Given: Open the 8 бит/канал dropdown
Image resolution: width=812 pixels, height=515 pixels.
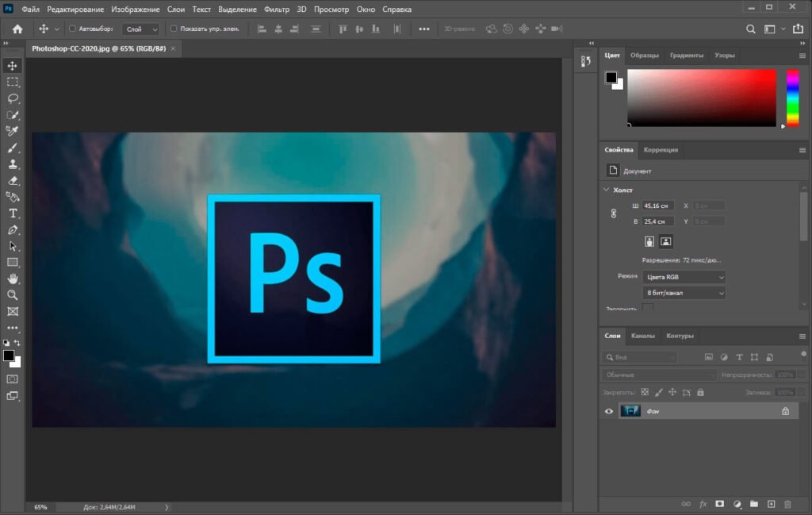Looking at the screenshot, I should (x=684, y=293).
